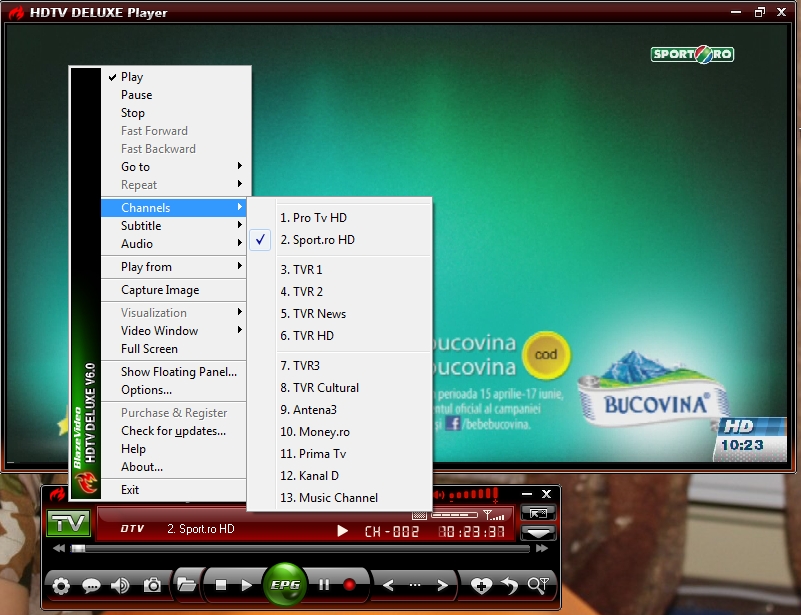
Task: Click the playback seek bar
Action: point(300,548)
